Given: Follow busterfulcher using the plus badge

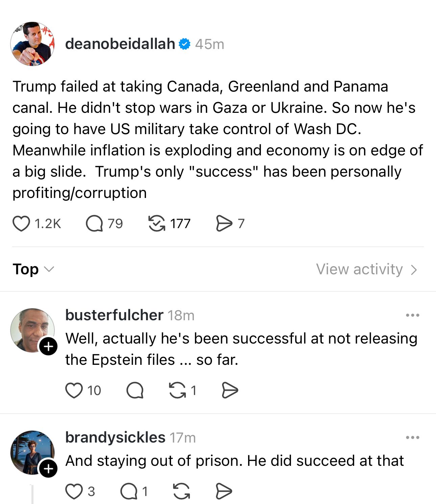Looking at the screenshot, I should [48, 347].
